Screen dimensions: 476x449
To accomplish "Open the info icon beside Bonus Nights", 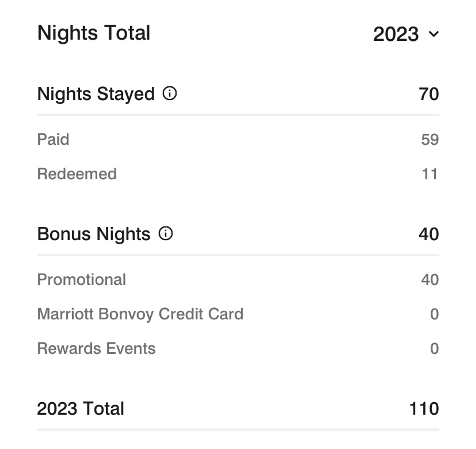I will [165, 233].
